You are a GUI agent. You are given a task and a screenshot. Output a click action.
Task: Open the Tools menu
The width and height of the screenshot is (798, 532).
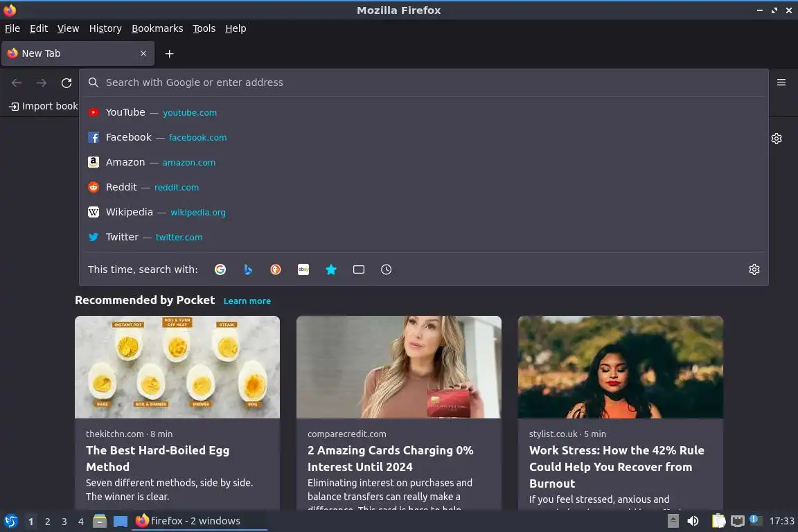tap(204, 28)
